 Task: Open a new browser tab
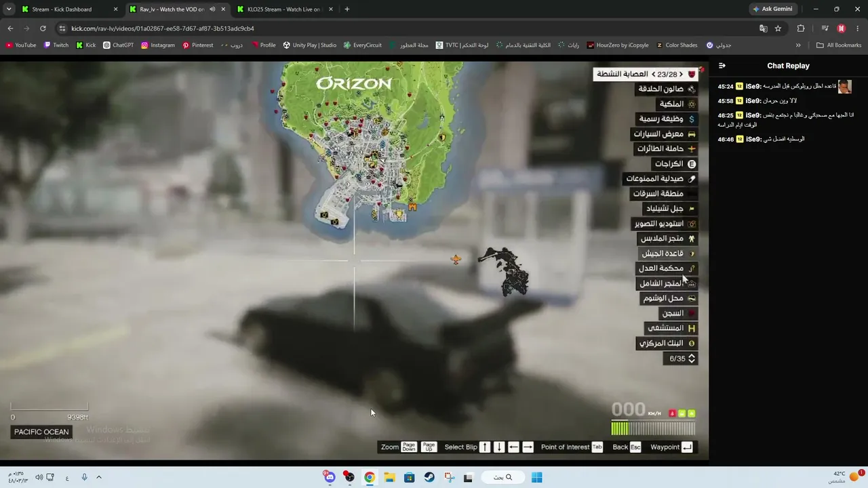point(347,9)
